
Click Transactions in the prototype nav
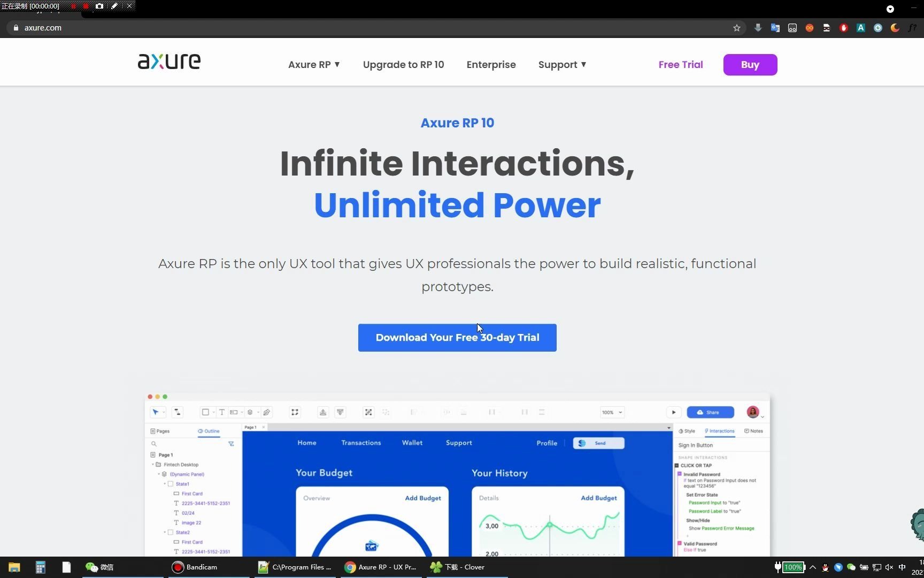(x=361, y=443)
